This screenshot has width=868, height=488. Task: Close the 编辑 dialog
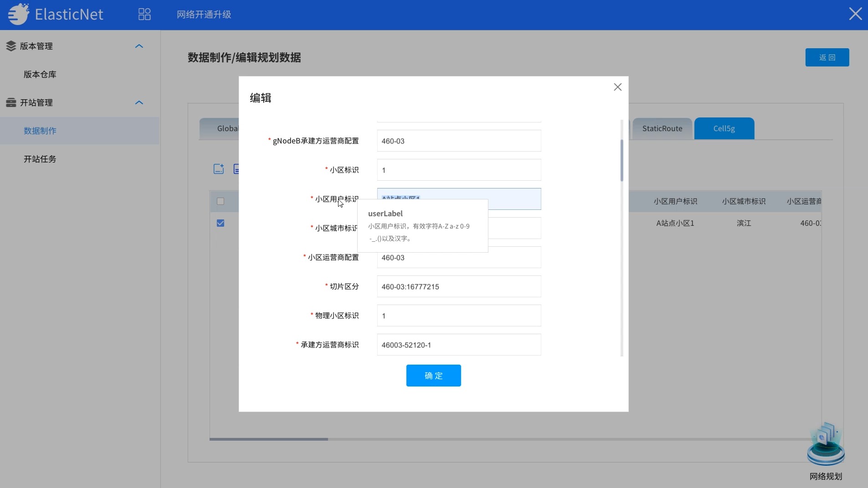click(617, 87)
